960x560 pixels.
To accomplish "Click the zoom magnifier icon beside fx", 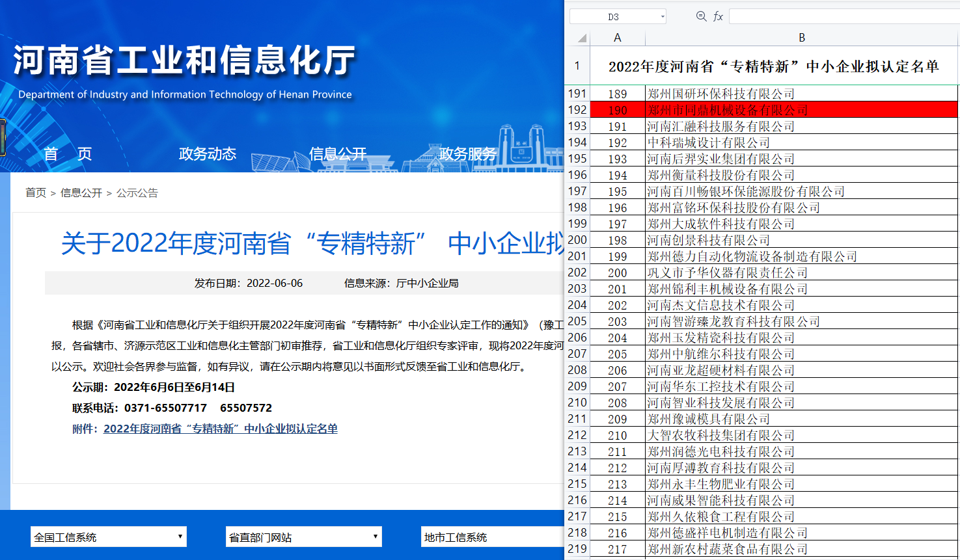I will pos(701,16).
